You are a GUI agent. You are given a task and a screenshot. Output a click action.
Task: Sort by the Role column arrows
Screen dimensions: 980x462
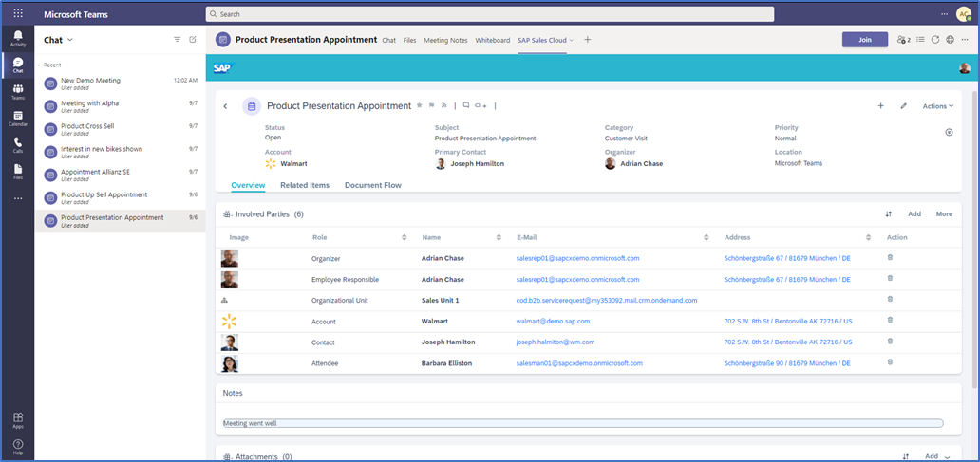tap(405, 238)
